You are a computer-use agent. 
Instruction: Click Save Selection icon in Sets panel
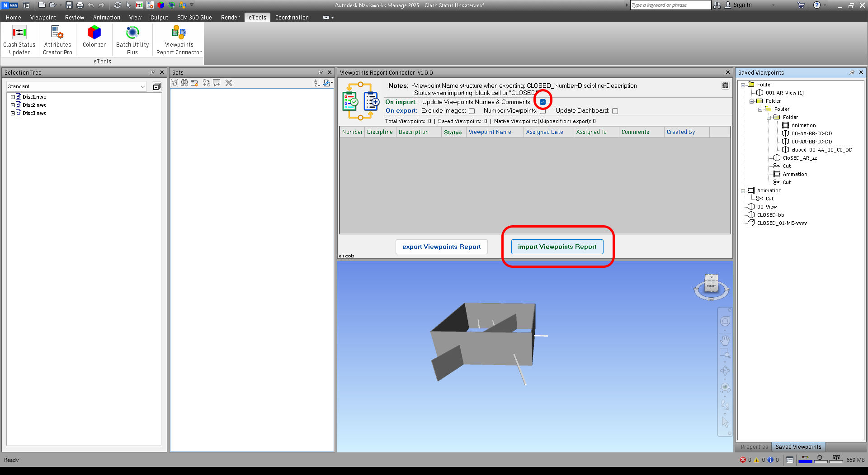(x=175, y=83)
